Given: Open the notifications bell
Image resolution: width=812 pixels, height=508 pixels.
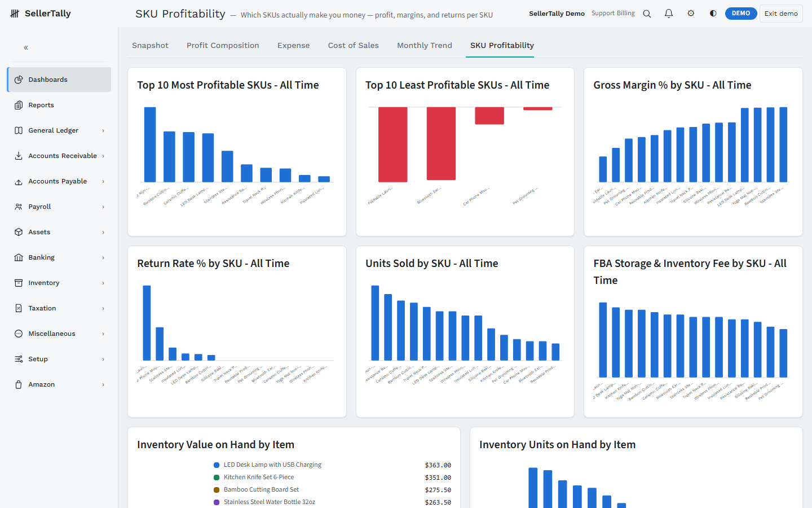Looking at the screenshot, I should [669, 14].
